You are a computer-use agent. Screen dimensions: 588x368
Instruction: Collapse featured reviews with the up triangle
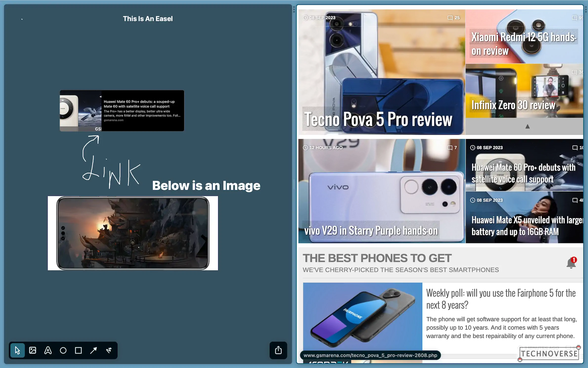tap(527, 126)
